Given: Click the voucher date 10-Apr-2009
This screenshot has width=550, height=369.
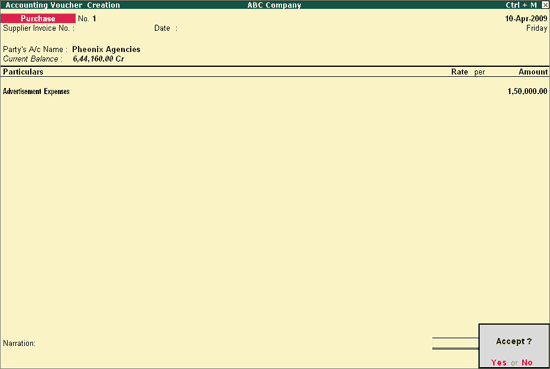Looking at the screenshot, I should (526, 19).
